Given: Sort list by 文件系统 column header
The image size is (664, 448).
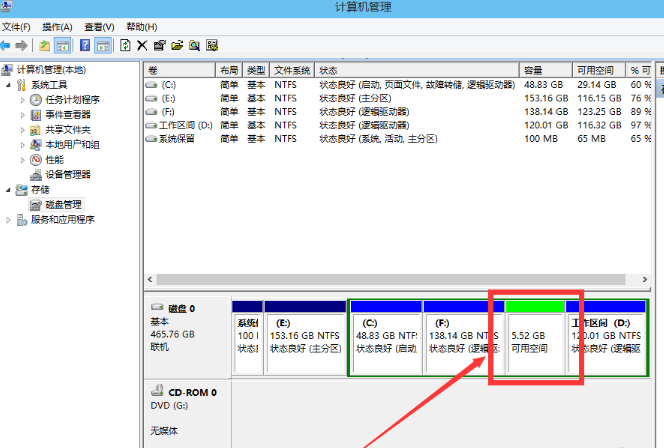Looking at the screenshot, I should point(292,71).
